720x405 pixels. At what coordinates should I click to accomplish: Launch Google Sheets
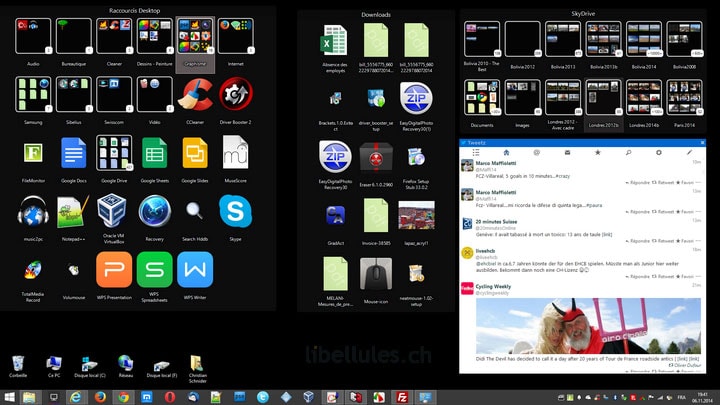point(154,153)
